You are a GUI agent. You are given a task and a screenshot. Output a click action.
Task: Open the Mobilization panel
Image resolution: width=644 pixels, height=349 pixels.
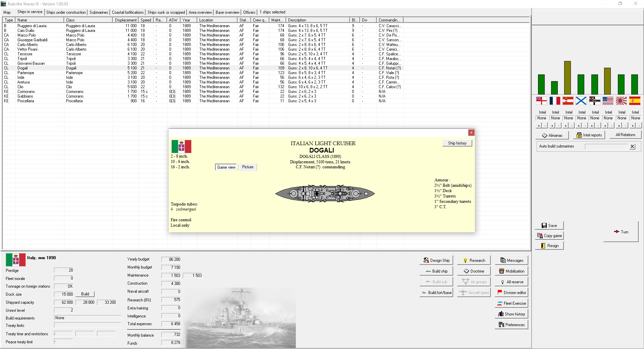(x=511, y=271)
